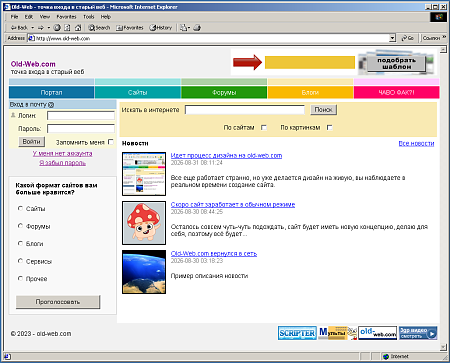Print the page using the Print icon
450x363 pixels.
coord(197,28)
